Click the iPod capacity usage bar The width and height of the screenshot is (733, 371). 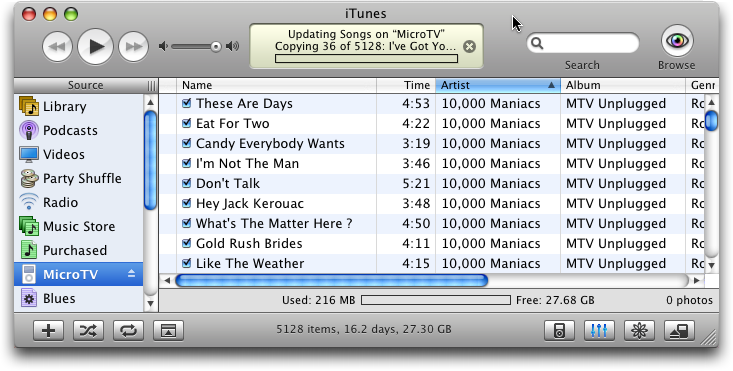[436, 300]
